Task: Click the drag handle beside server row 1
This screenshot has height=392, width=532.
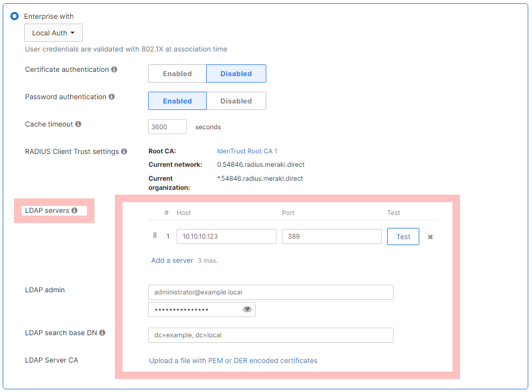Action: [x=155, y=235]
